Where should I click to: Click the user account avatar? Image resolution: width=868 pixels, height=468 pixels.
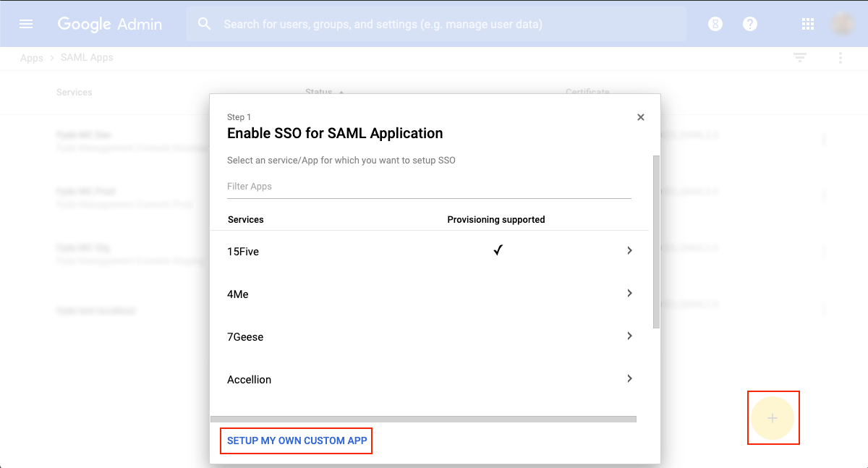[843, 24]
